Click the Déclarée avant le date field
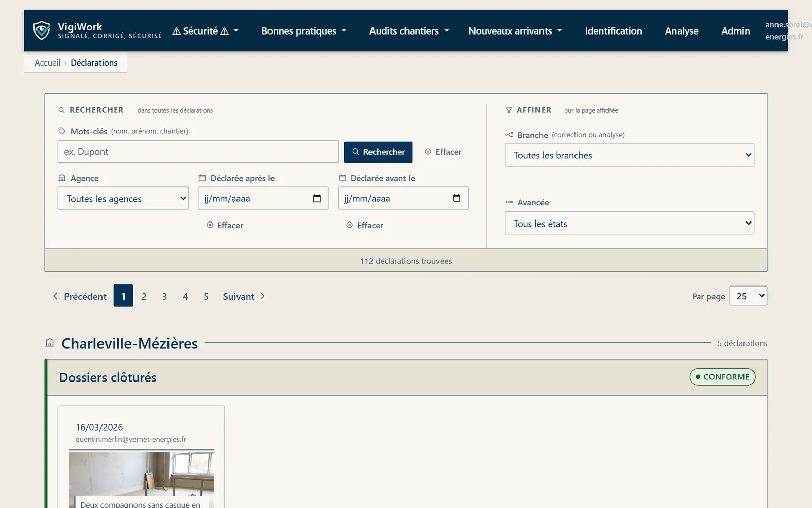 coord(403,198)
